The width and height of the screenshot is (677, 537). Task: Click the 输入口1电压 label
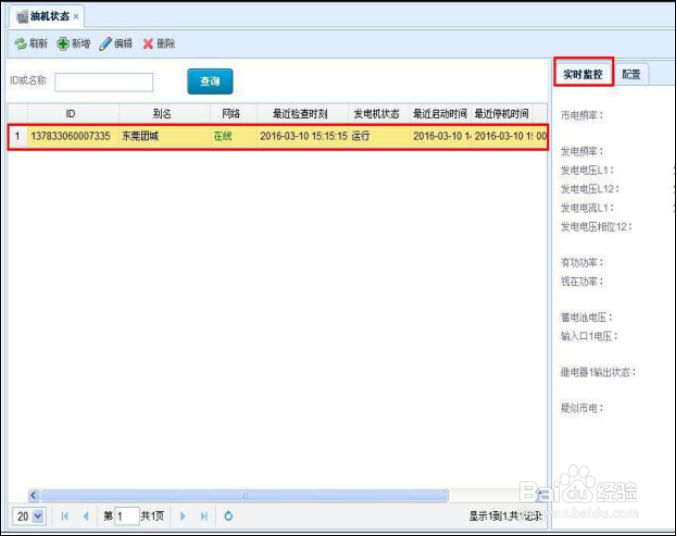point(589,336)
